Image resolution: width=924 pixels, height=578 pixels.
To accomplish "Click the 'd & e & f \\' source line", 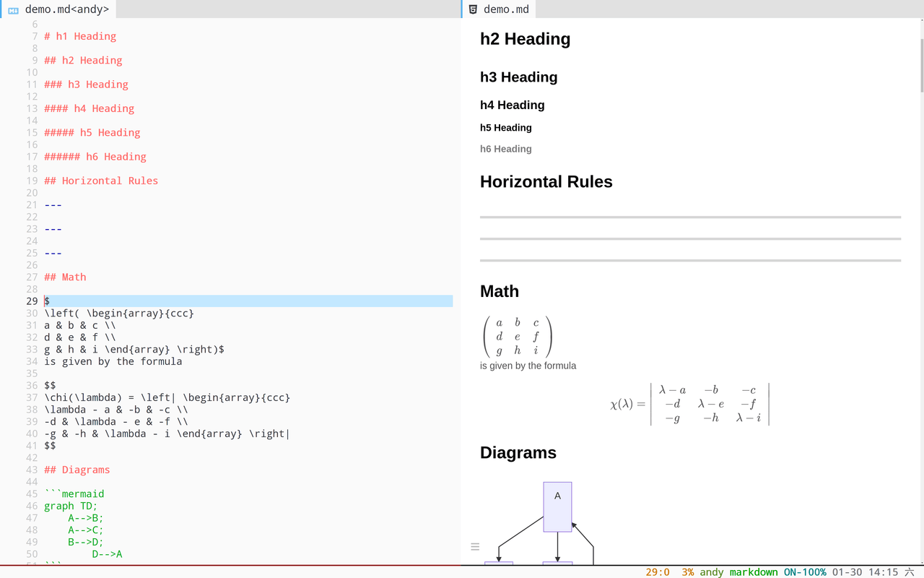I will click(x=80, y=337).
